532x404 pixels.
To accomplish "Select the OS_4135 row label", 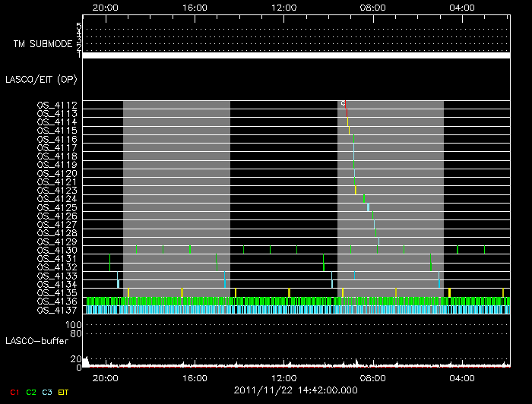I will [57, 292].
